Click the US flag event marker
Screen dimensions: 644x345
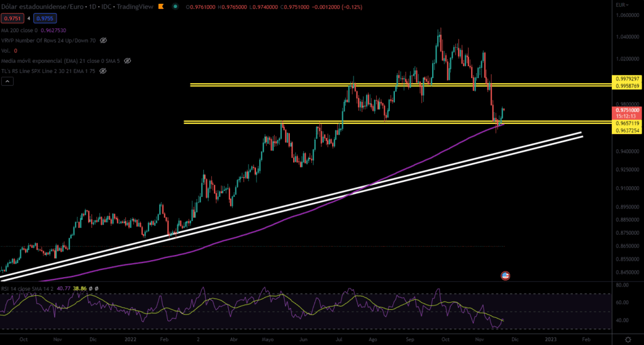tap(504, 275)
